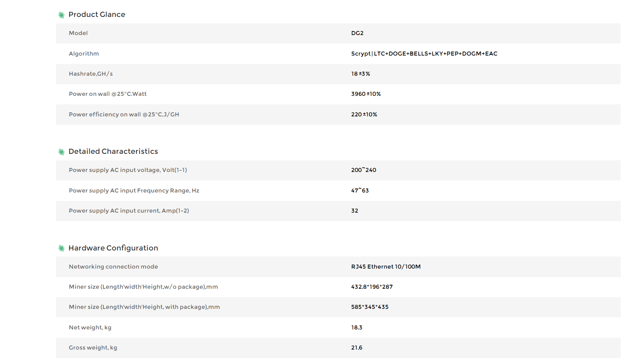Click the Hardware Configuration section heading
644x358 pixels.
(x=113, y=248)
